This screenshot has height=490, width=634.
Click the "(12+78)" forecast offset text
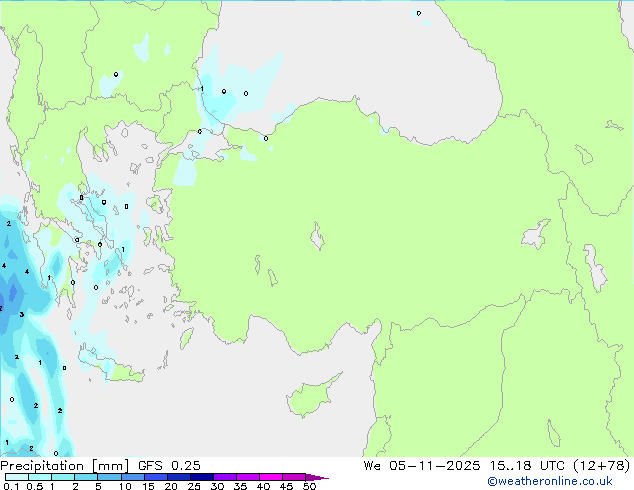(x=601, y=466)
